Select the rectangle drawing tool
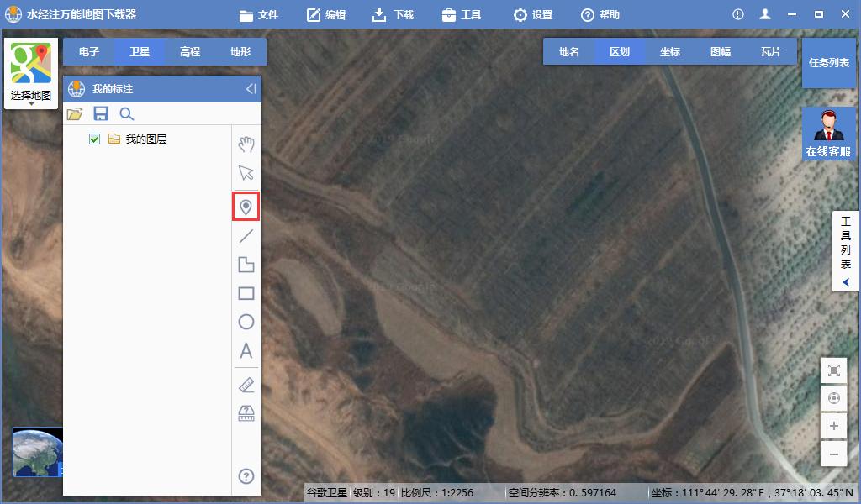This screenshot has width=861, height=504. tap(246, 293)
